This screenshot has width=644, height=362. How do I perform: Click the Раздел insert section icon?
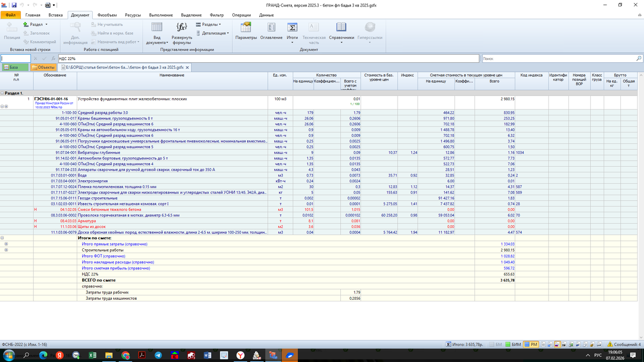27,25
